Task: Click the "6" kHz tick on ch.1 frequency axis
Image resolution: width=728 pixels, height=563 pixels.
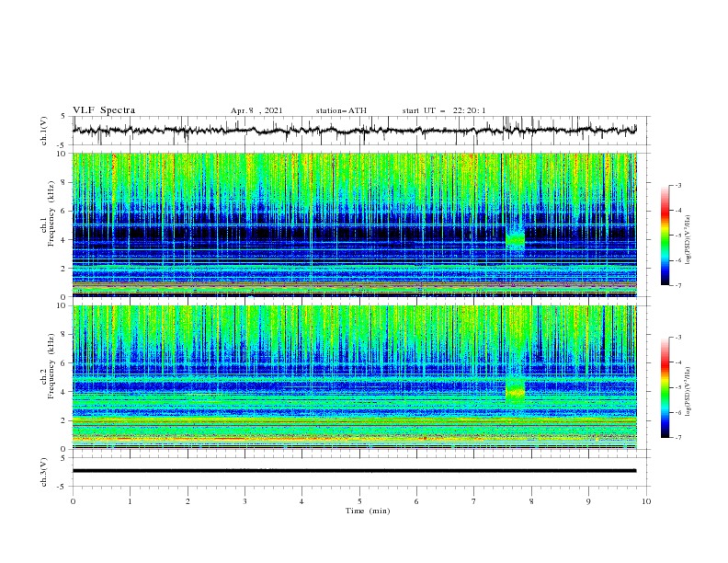Action: [64, 211]
